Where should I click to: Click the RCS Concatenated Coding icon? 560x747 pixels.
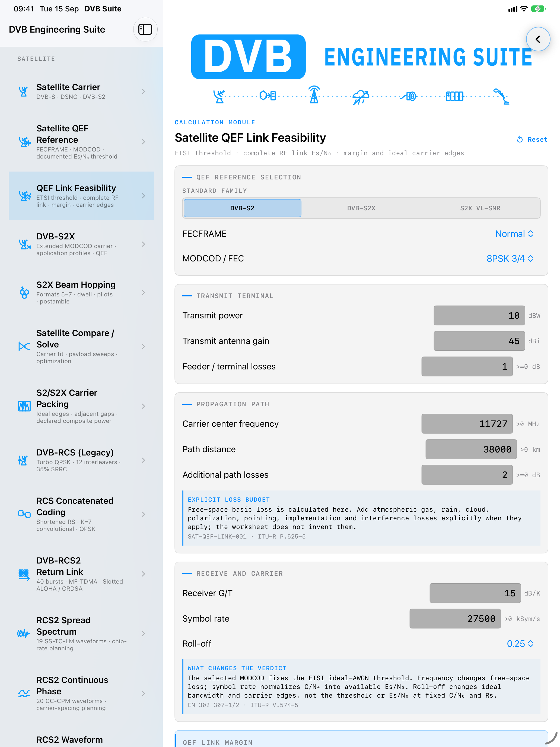[24, 514]
